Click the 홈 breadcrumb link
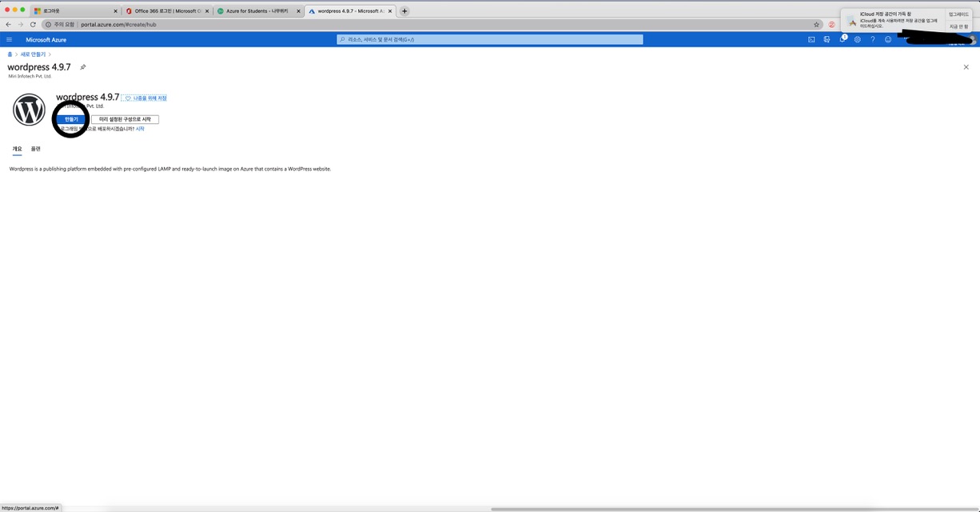This screenshot has width=980, height=512. click(x=10, y=54)
